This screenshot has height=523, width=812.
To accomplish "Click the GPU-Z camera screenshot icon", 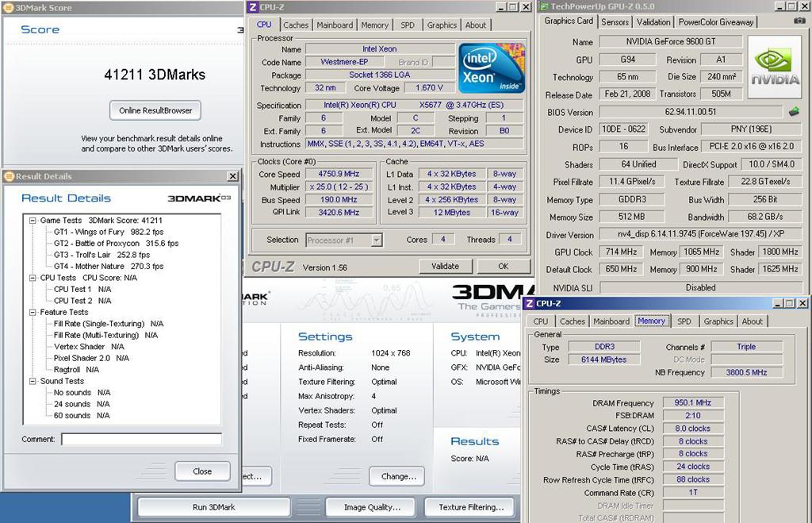I will click(799, 21).
